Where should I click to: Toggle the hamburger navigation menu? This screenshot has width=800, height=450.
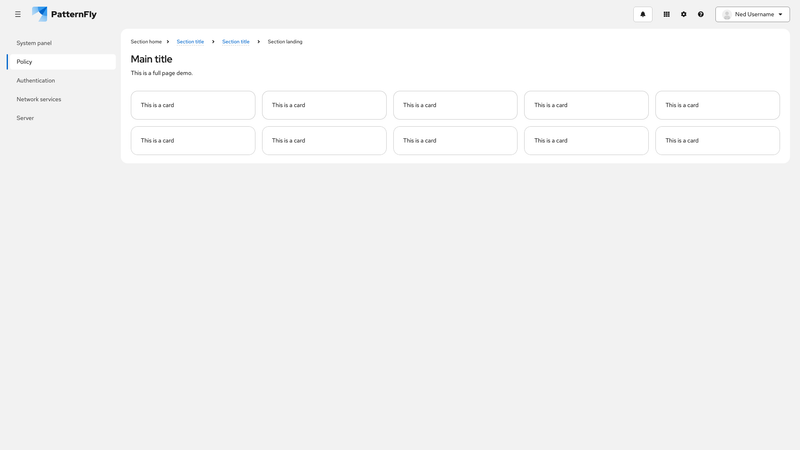click(x=18, y=14)
